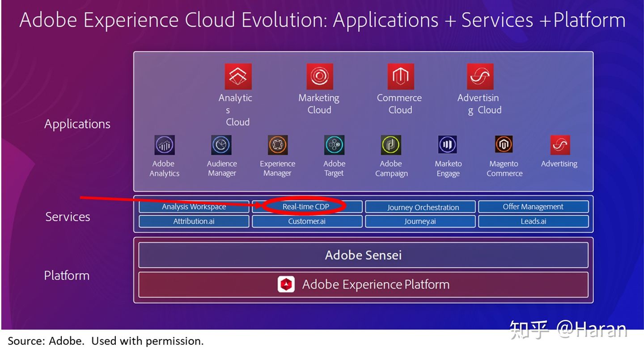644x356 pixels.
Task: Click the Applications row label
Action: point(77,124)
